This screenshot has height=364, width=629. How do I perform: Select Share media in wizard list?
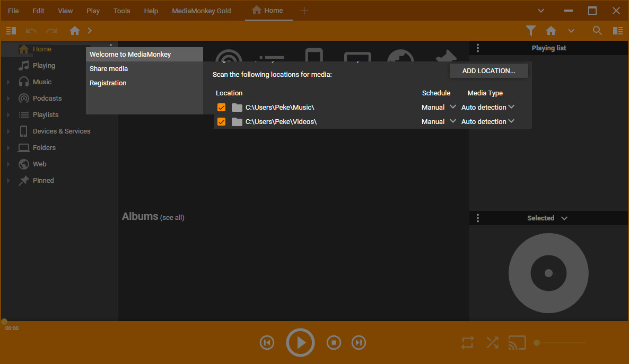109,69
